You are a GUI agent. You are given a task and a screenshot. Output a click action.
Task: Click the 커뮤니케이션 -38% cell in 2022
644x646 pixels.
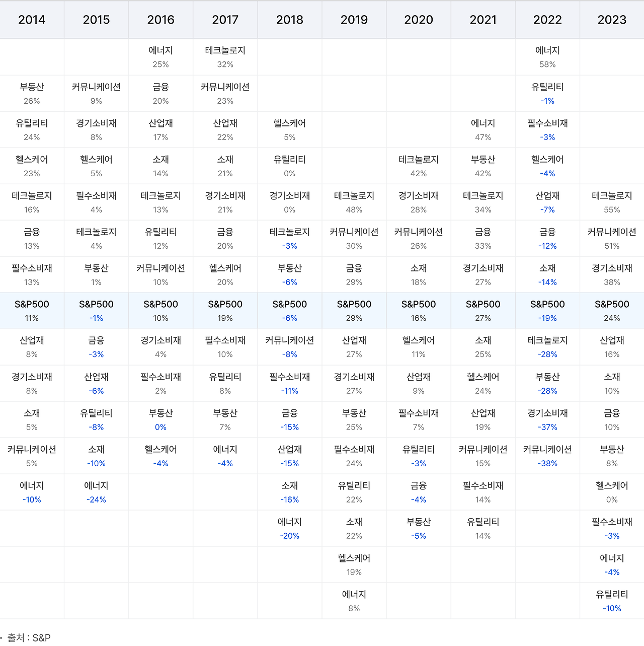(547, 456)
